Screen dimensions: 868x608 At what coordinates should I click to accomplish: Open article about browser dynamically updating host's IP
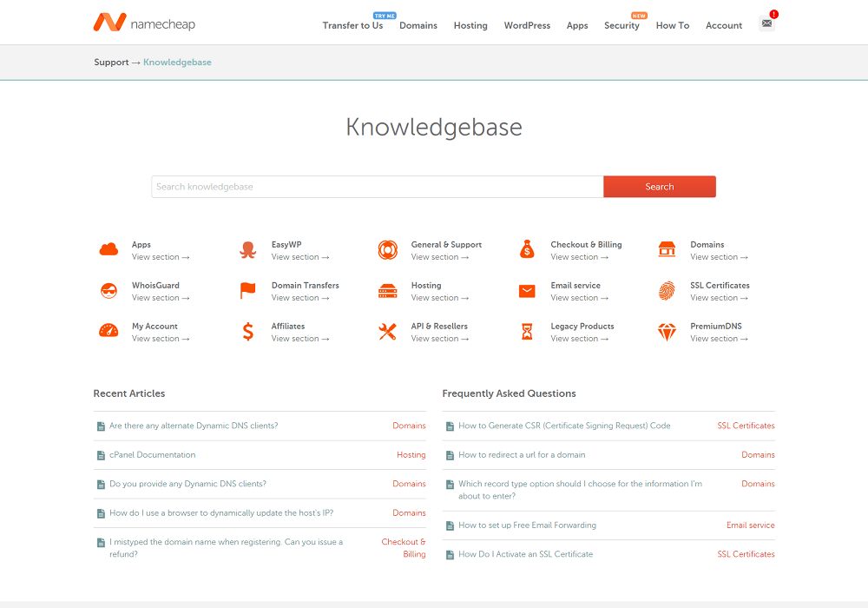coord(221,512)
